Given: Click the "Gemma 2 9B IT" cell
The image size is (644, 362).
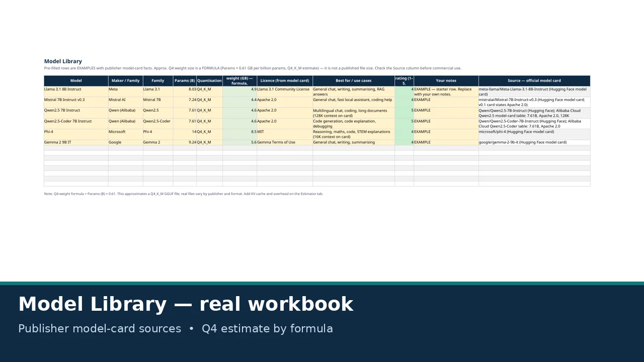Looking at the screenshot, I should (x=76, y=142).
